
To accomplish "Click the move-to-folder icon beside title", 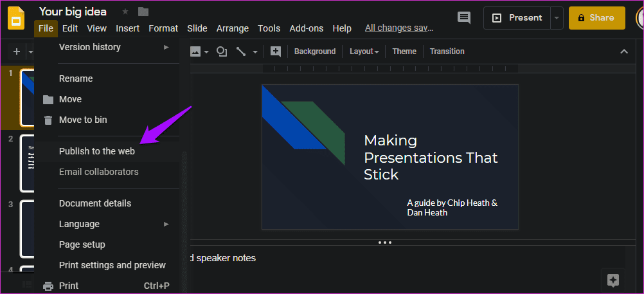I will (x=143, y=12).
